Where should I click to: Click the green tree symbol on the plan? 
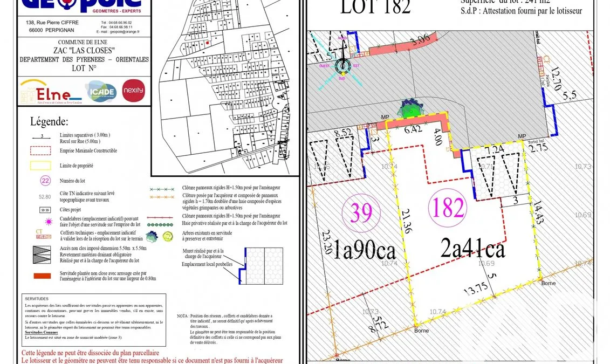coord(410,108)
